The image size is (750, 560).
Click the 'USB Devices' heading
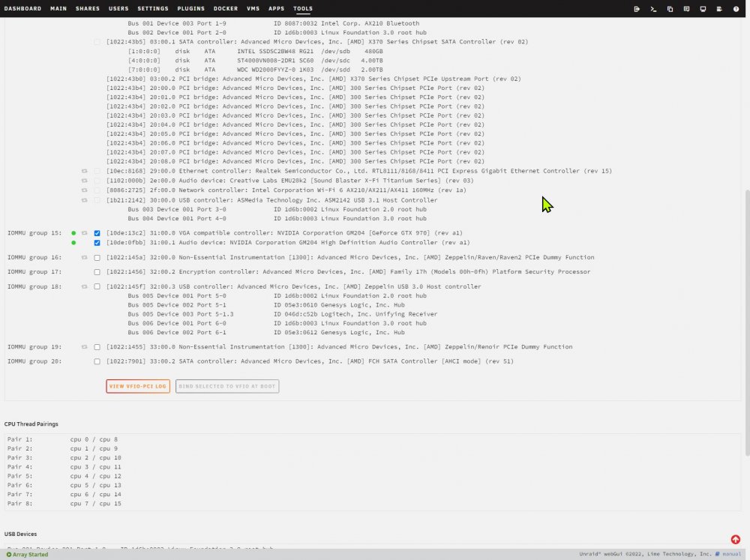pos(20,535)
